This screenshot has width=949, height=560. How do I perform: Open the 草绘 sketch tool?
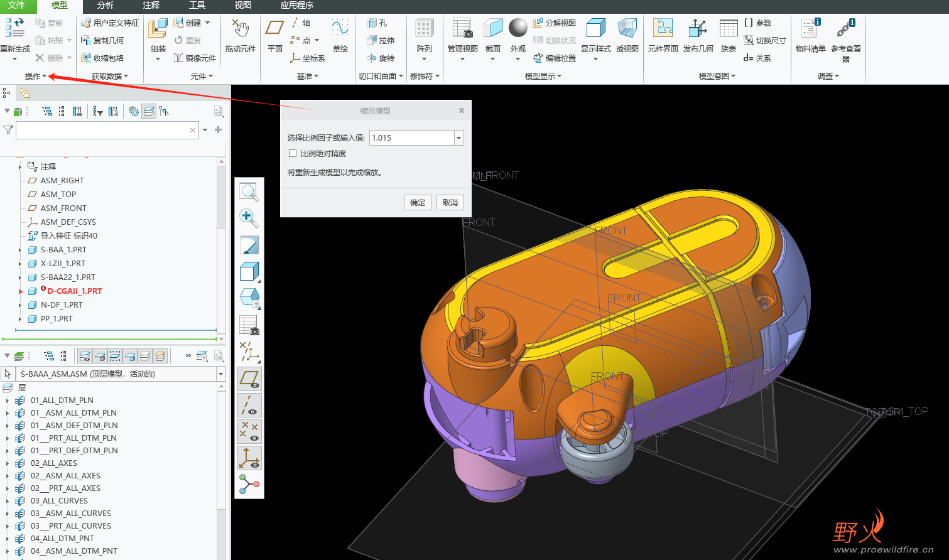[x=340, y=28]
